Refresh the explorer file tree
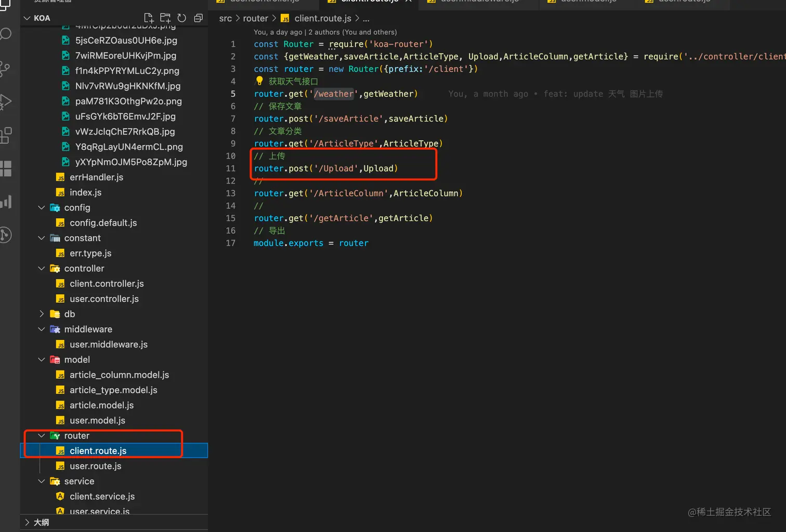786x532 pixels. (x=182, y=18)
